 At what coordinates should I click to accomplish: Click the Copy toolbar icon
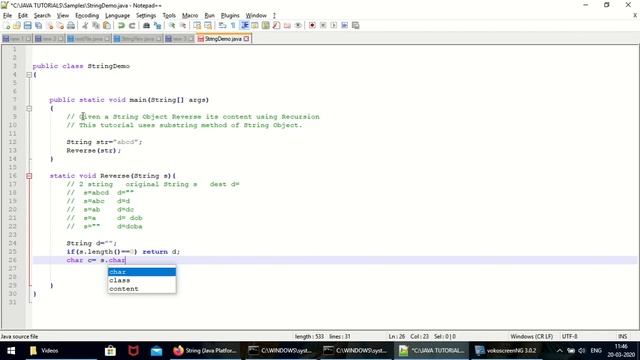coord(96,25)
